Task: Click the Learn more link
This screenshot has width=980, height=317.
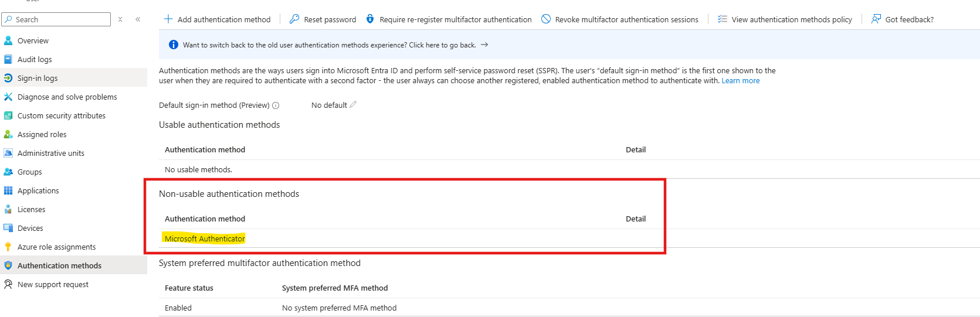Action: (x=740, y=81)
